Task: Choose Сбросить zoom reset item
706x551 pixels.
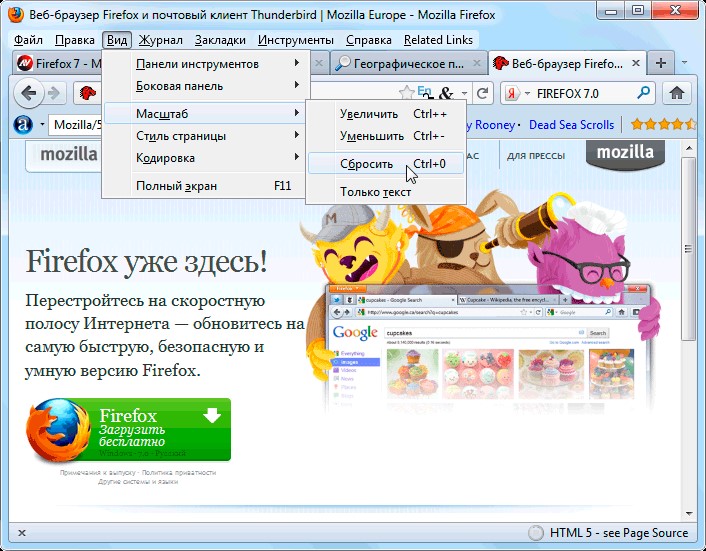Action: pos(386,164)
